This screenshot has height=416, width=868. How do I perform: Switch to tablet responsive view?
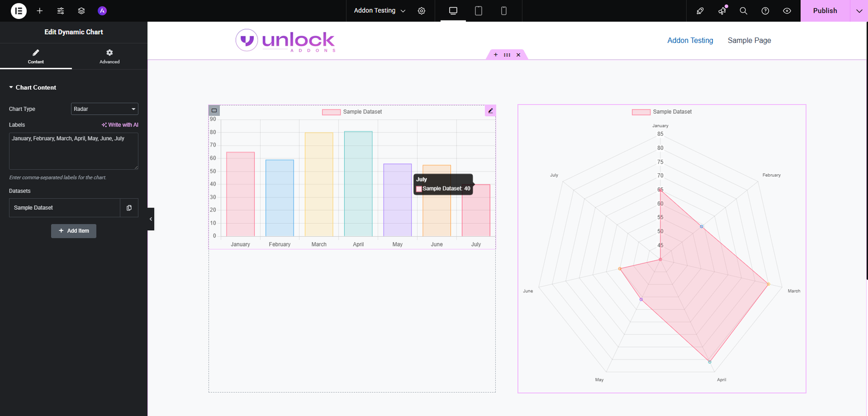(x=478, y=11)
